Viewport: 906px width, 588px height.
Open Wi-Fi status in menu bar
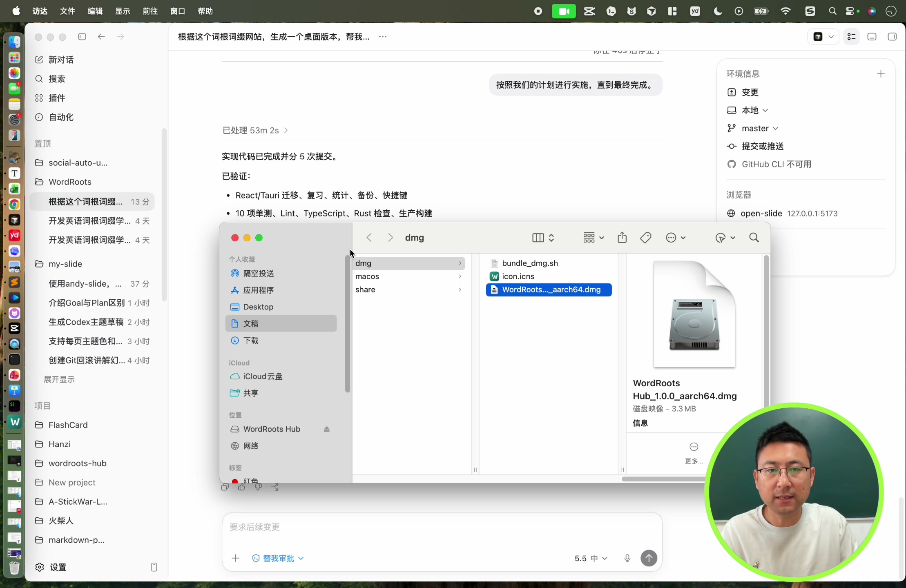(785, 11)
